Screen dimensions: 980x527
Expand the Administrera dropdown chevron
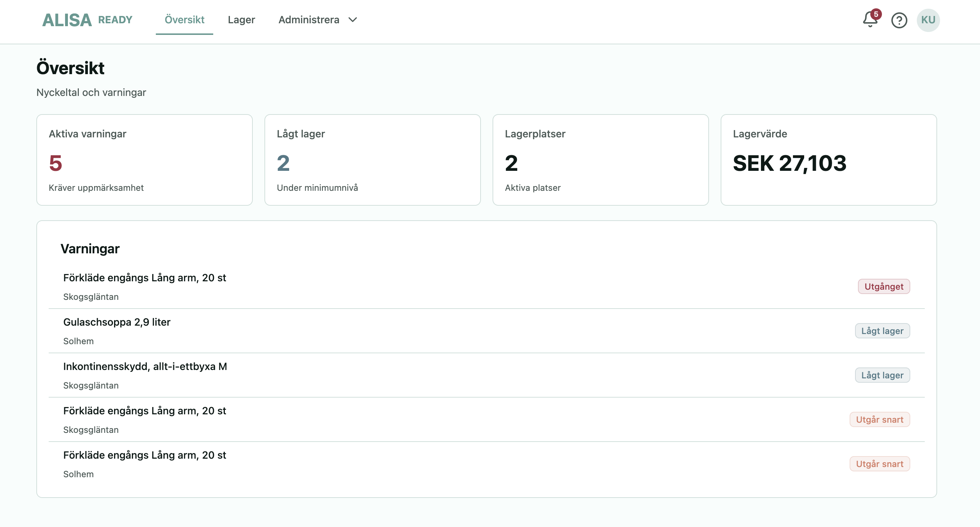353,20
